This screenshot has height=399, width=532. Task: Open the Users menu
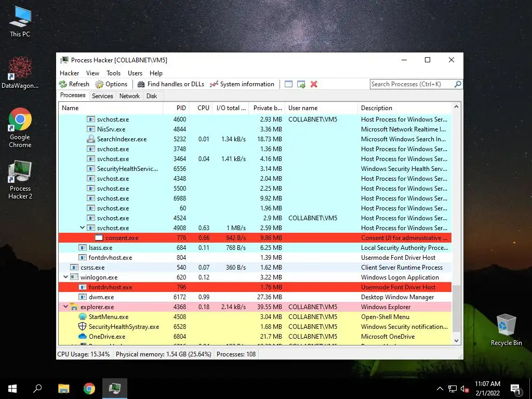[x=135, y=73]
